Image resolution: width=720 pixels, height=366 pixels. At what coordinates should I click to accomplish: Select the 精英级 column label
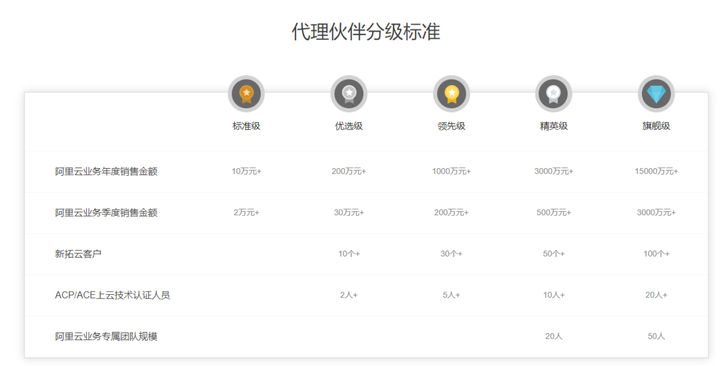tap(554, 126)
